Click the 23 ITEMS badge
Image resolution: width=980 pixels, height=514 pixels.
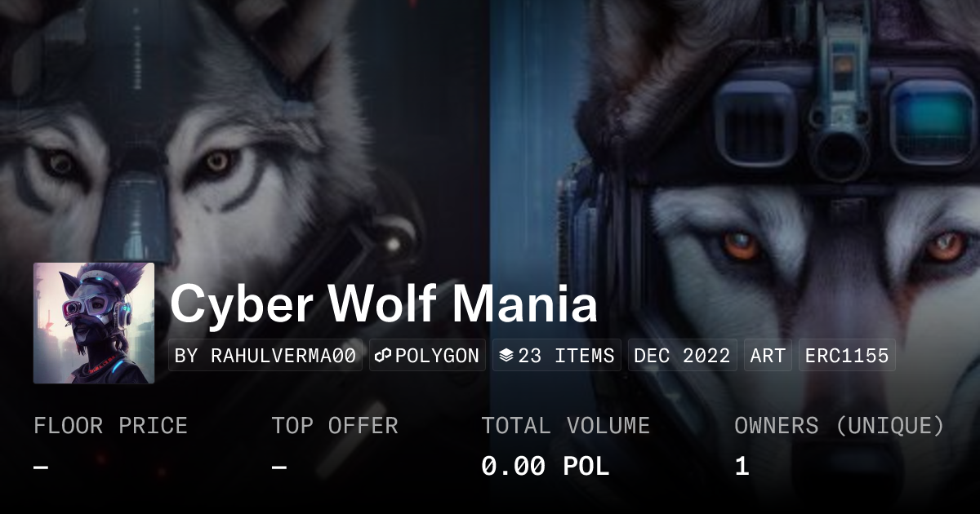coord(557,356)
